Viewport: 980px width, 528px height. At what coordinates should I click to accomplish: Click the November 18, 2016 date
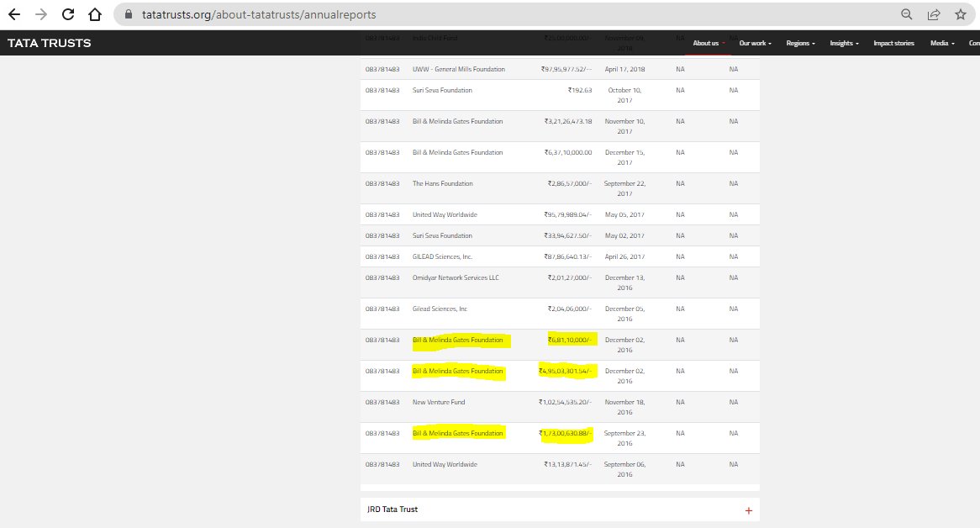click(x=624, y=408)
